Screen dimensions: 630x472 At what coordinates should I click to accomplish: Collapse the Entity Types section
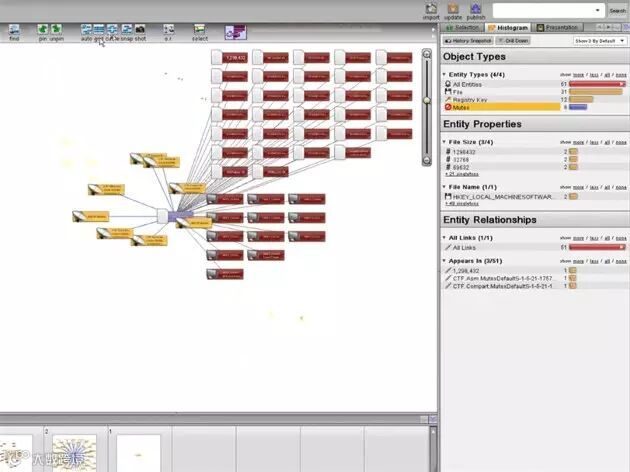444,74
